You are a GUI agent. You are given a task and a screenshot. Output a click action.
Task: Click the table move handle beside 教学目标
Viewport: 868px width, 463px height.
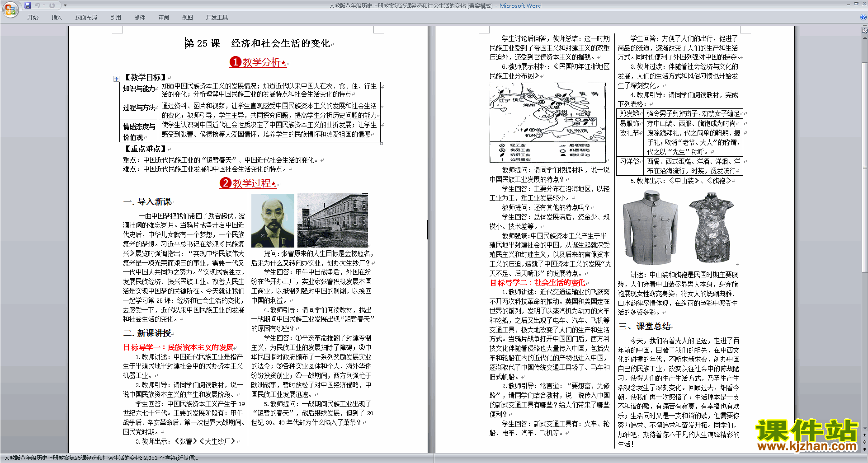pos(116,79)
